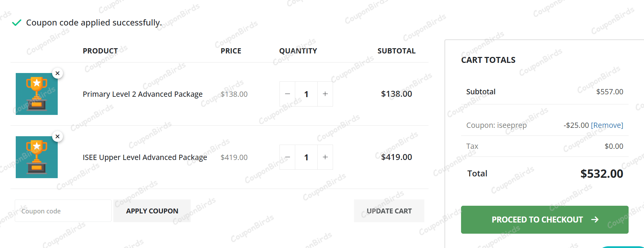Viewport: 644px width, 248px height.
Task: Decrease quantity of ISEE Upper Level package
Action: tap(288, 157)
